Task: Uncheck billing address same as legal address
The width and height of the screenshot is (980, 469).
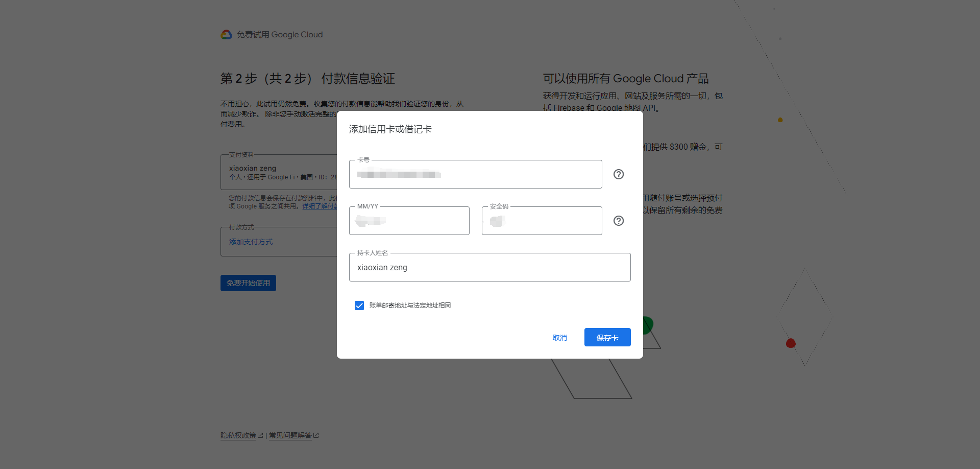Action: pos(359,306)
